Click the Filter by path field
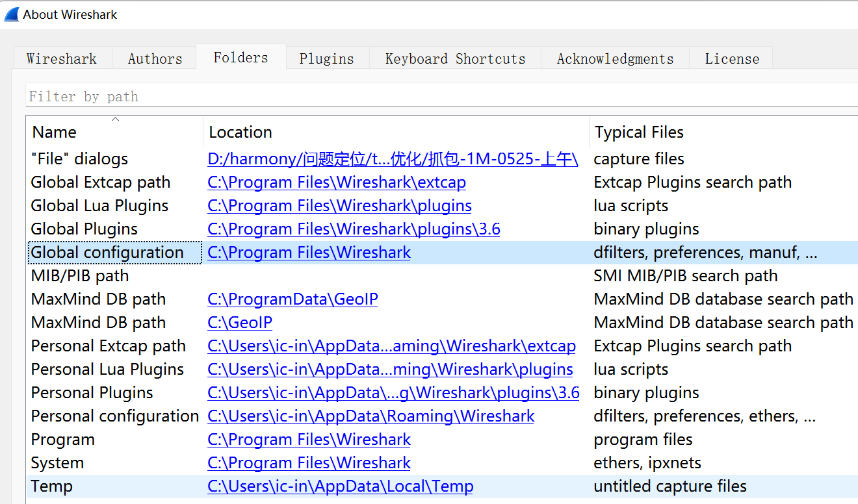This screenshot has height=504, width=858. point(442,96)
